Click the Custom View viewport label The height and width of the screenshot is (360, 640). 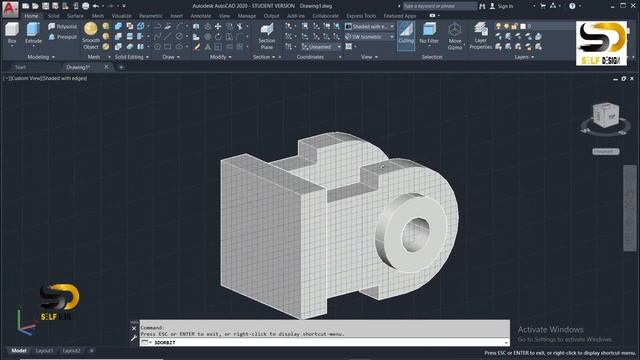point(25,78)
